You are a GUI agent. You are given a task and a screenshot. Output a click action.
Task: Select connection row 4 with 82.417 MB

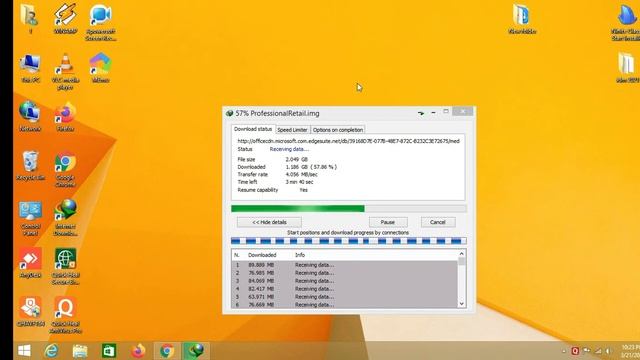[345, 289]
